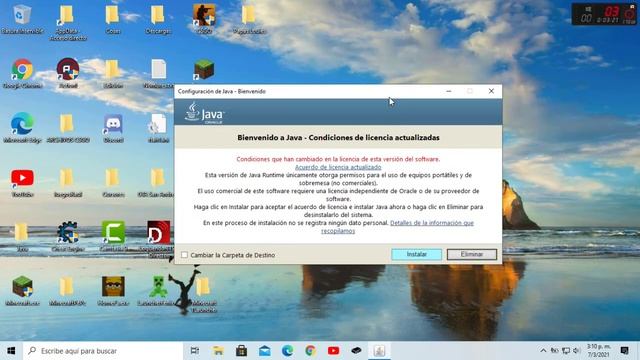The image size is (640, 360).
Task: Open the Detalles de la información que recopilamos link
Action: [398, 227]
